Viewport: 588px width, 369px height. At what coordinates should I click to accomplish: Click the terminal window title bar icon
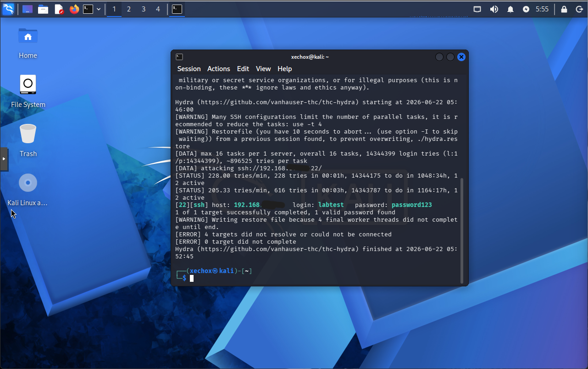click(179, 57)
